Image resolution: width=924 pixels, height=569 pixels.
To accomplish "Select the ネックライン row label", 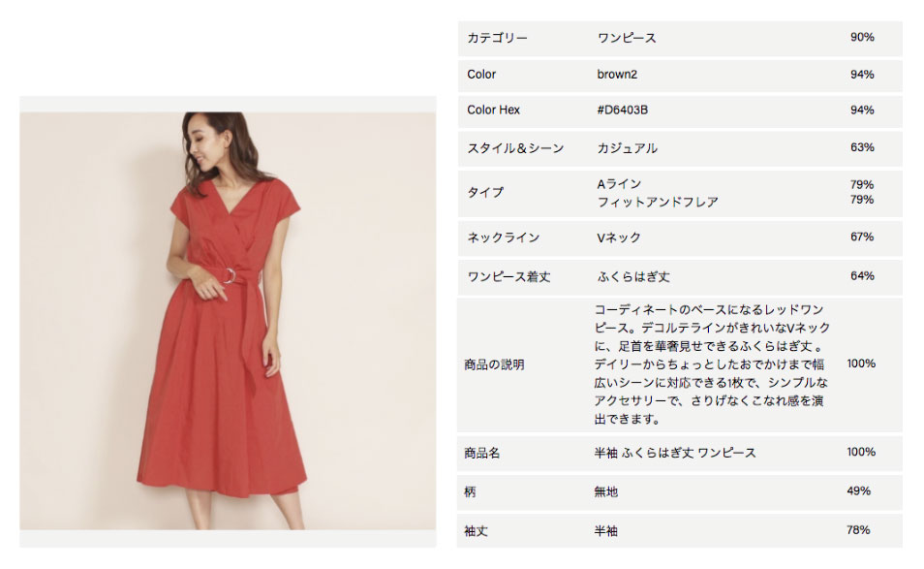I will tap(504, 237).
